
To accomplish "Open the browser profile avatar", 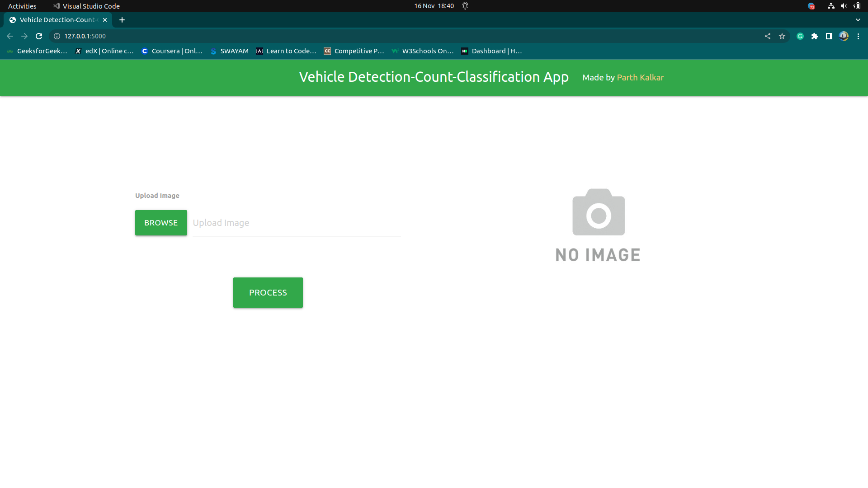I will click(x=844, y=36).
